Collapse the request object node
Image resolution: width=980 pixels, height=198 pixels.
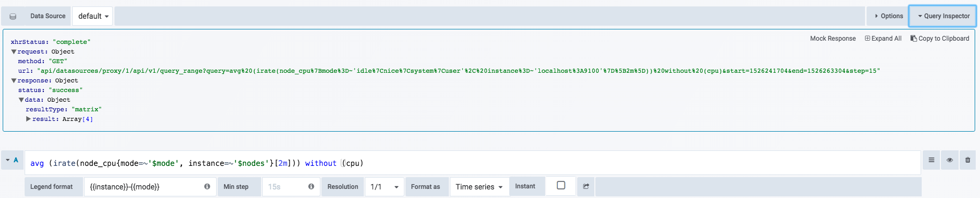coord(14,52)
